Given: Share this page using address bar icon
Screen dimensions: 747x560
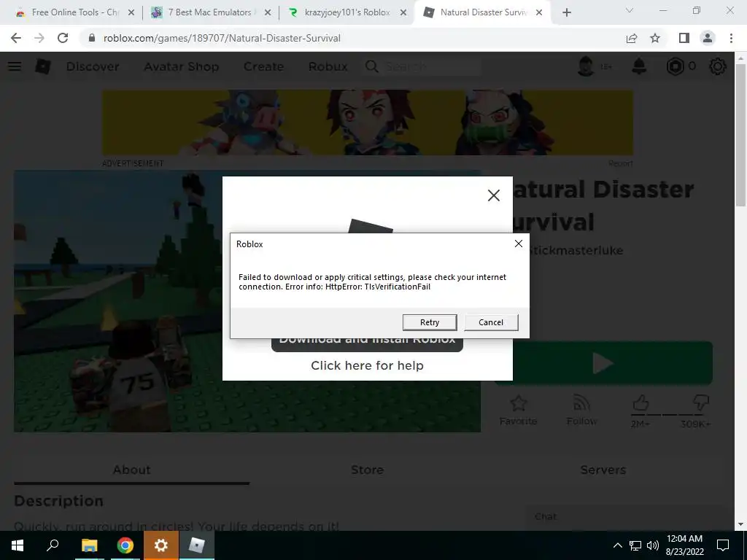Looking at the screenshot, I should (632, 38).
